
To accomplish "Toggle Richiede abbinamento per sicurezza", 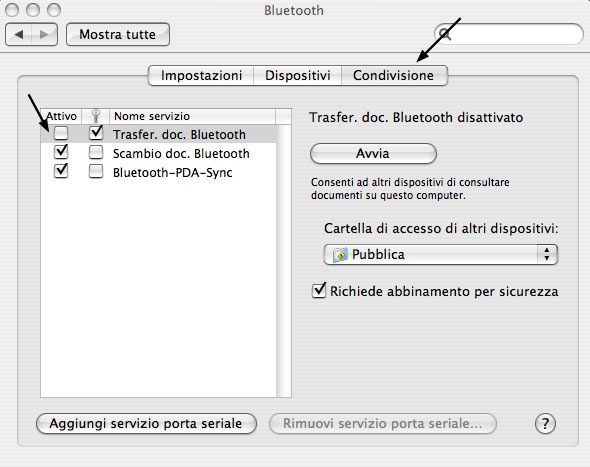I will (319, 291).
